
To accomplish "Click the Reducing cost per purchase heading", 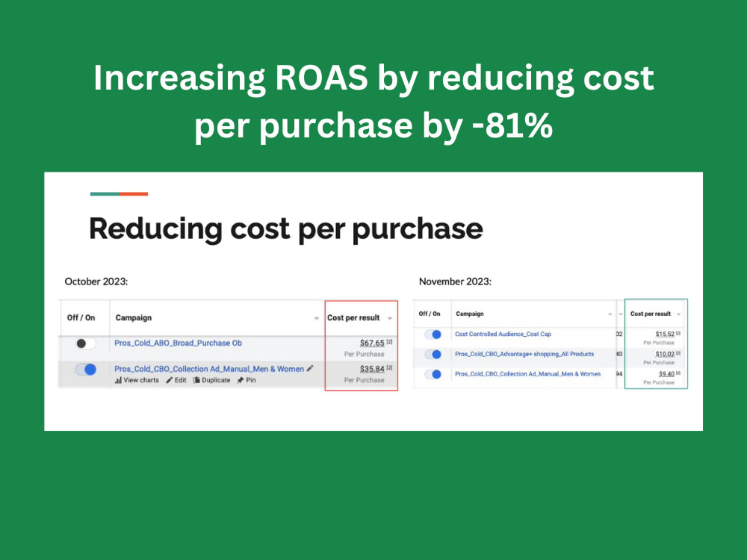I will (286, 229).
